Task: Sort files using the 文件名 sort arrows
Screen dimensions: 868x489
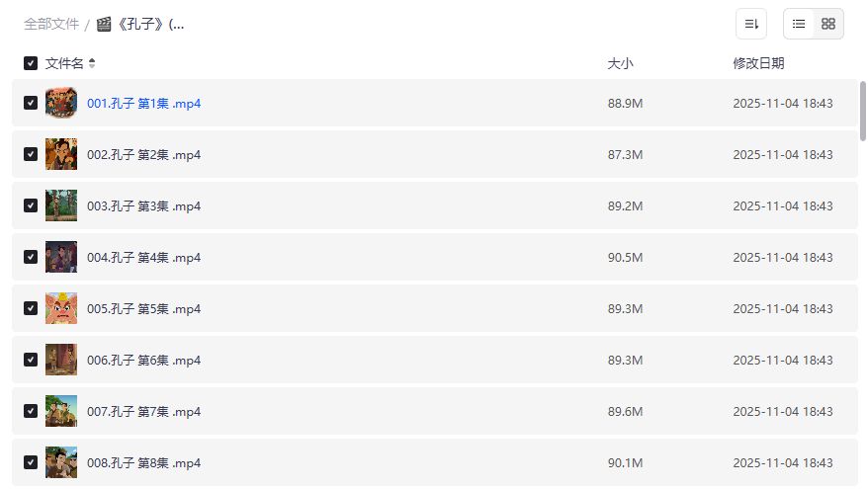Action: tap(92, 63)
